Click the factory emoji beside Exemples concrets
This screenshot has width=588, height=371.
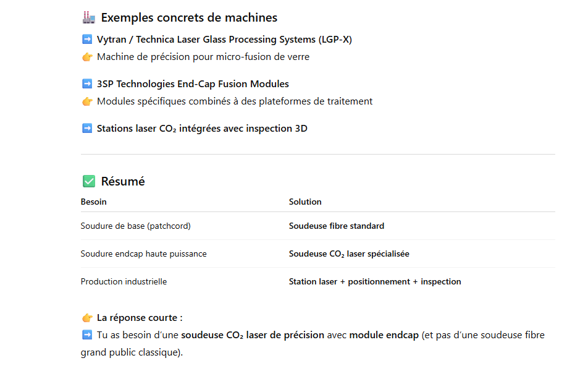pos(88,17)
